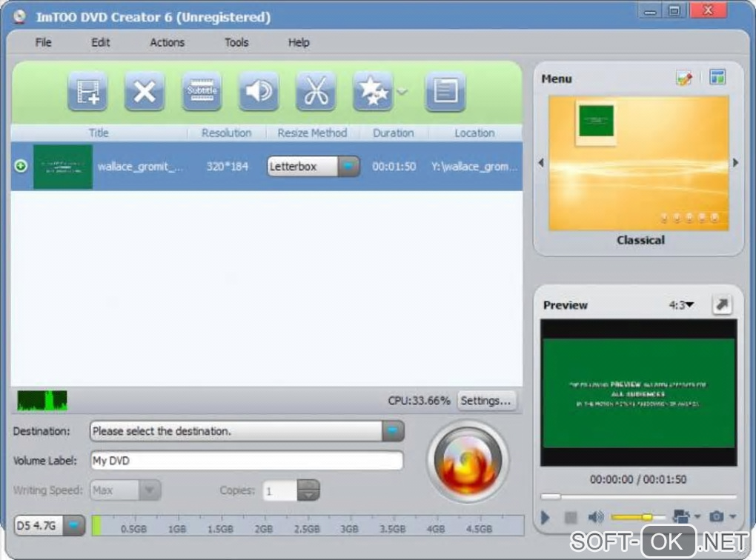Open the Help menu

[x=299, y=42]
